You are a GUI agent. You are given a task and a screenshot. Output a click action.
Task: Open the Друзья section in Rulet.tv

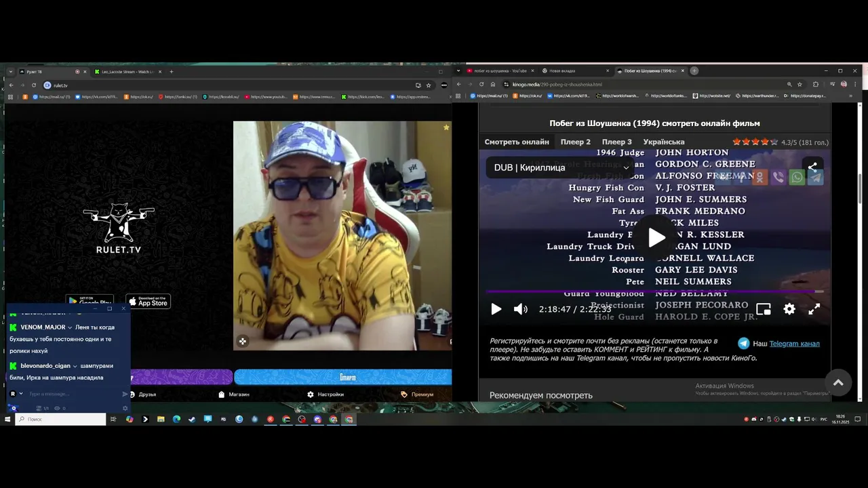point(143,394)
